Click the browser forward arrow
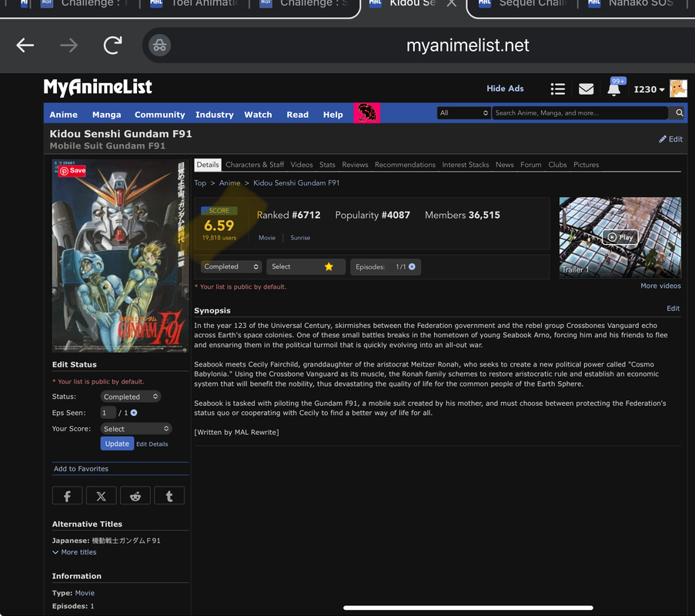The width and height of the screenshot is (695, 616). [x=68, y=45]
